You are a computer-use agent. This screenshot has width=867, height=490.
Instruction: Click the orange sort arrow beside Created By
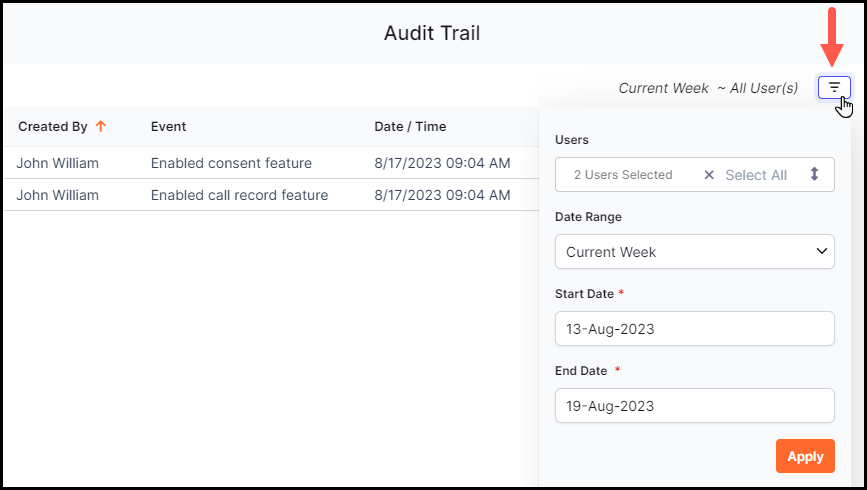tap(101, 126)
